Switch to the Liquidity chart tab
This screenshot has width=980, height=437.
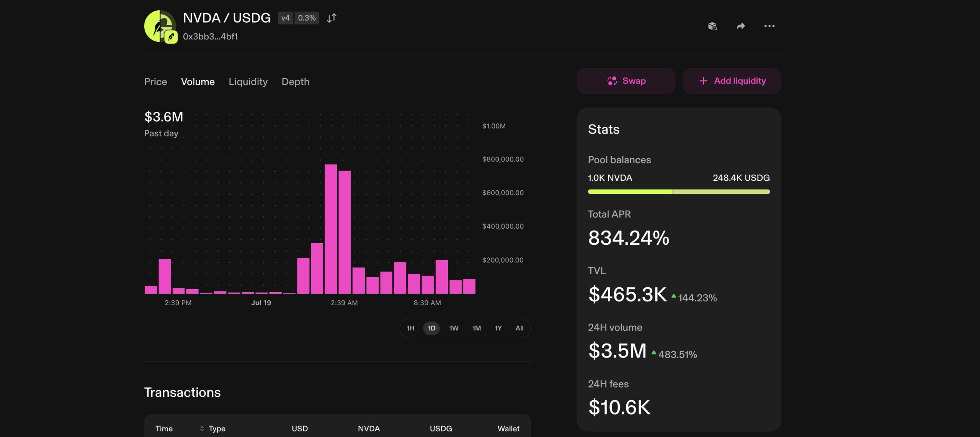point(248,82)
